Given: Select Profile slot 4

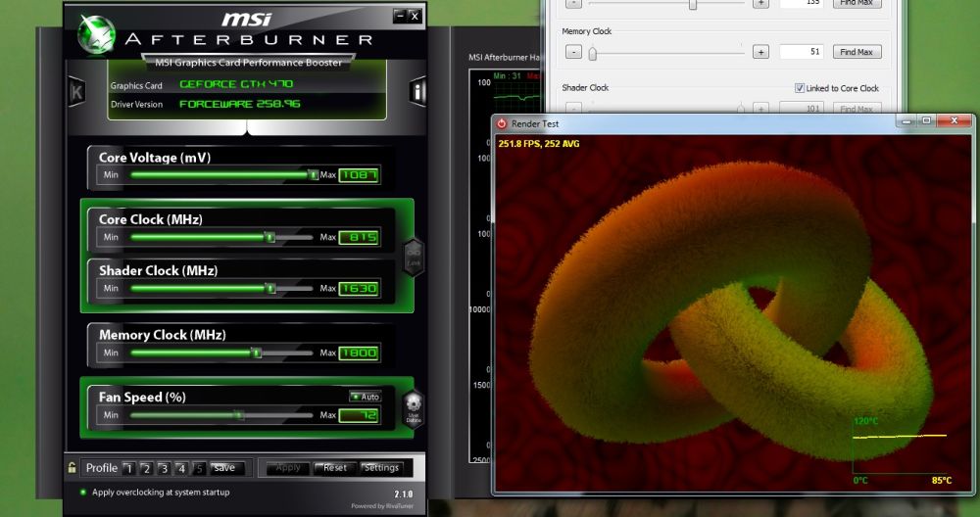Looking at the screenshot, I should point(181,468).
